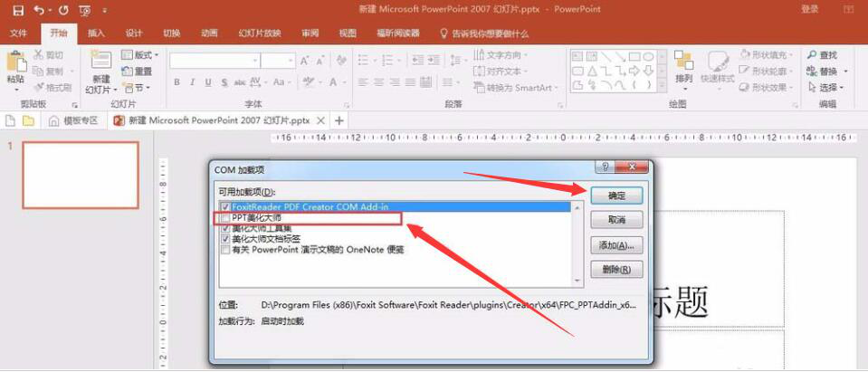This screenshot has width=868, height=372.
Task: Expand shapes gallery more arrow
Action: click(663, 87)
